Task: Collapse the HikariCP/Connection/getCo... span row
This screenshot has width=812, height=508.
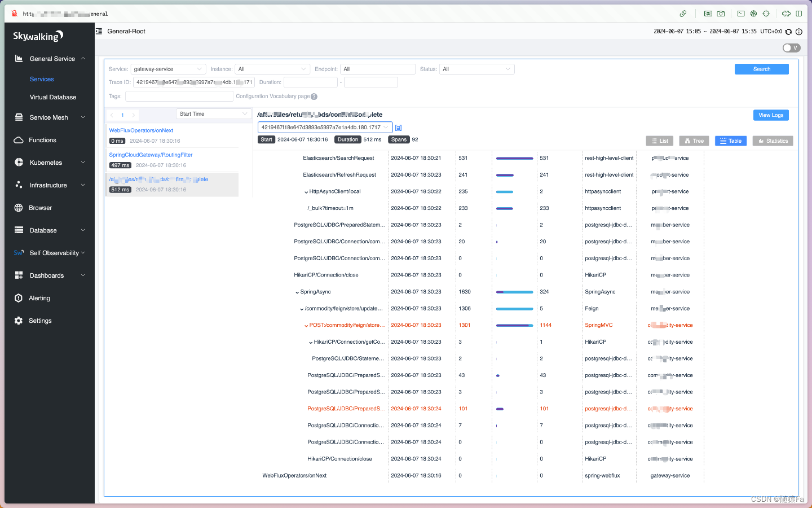Action: pos(311,343)
